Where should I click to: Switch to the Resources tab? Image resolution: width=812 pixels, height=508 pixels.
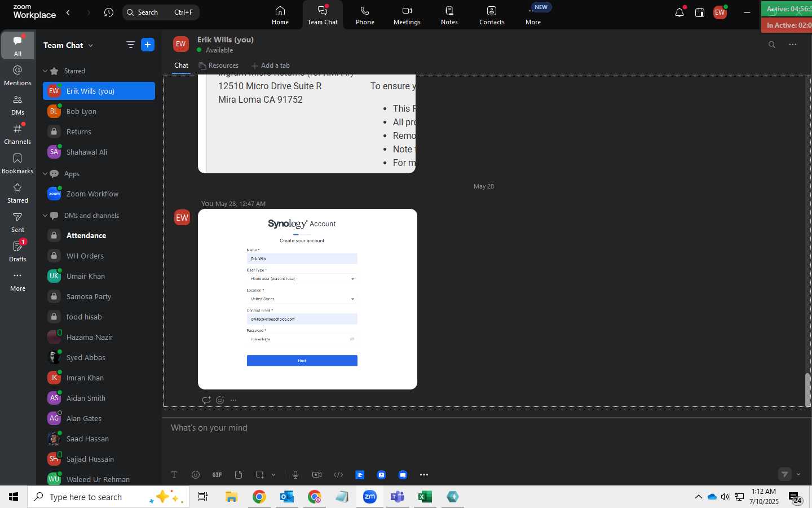tap(219, 65)
